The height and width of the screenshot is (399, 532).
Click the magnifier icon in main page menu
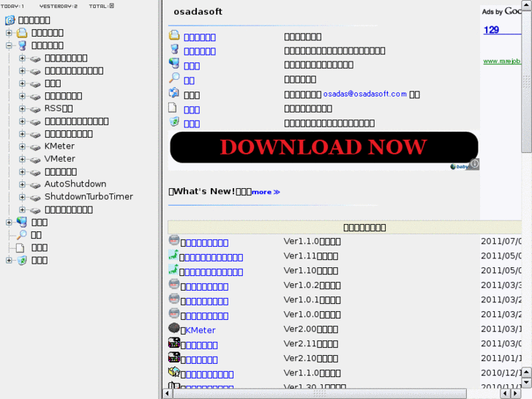click(174, 78)
